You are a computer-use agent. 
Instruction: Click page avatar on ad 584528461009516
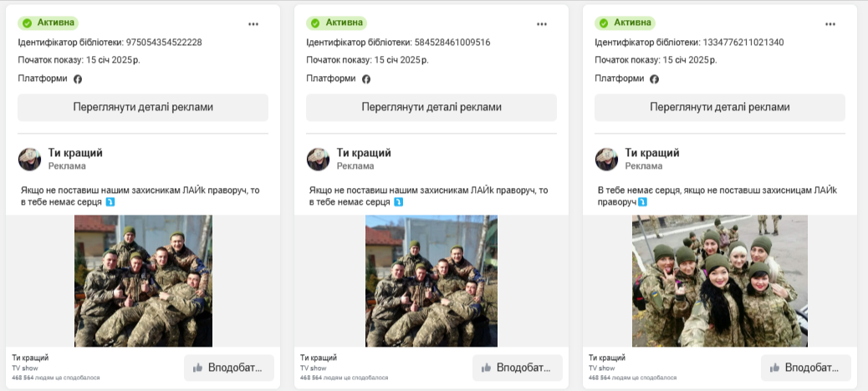pyautogui.click(x=318, y=160)
